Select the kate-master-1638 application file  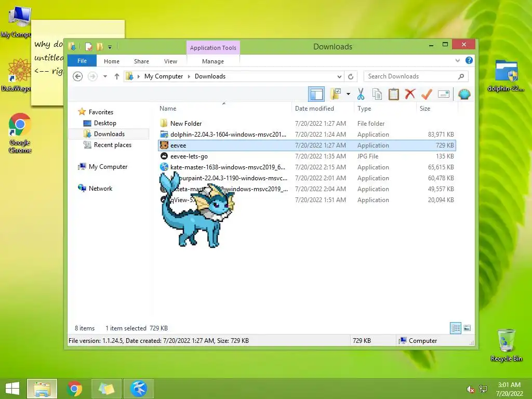tap(307, 167)
